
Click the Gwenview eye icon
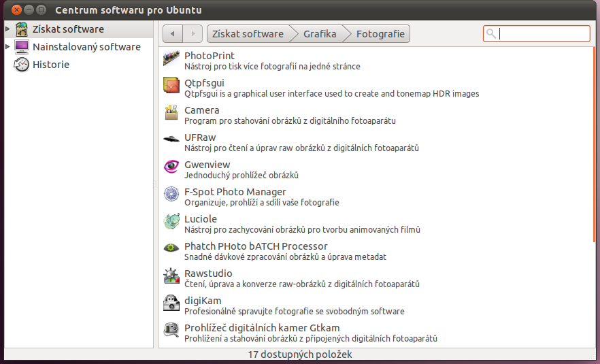tap(171, 167)
